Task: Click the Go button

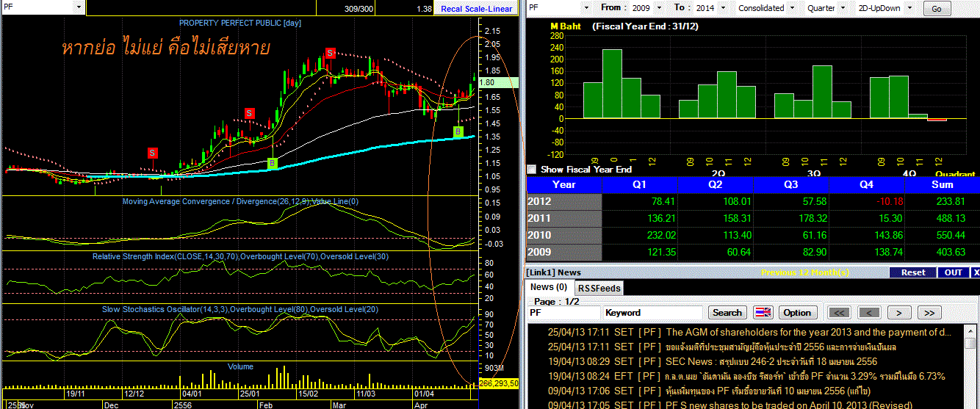Action: [x=936, y=9]
